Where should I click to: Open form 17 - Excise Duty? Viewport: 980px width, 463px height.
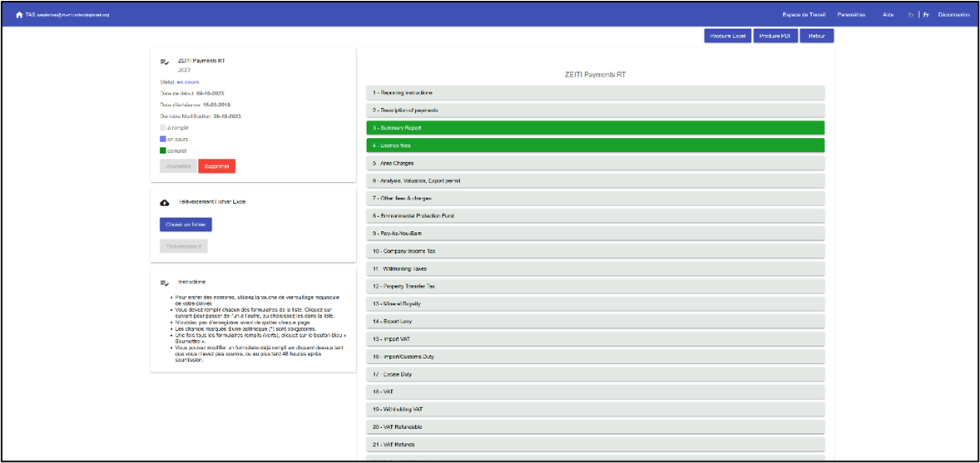(595, 374)
